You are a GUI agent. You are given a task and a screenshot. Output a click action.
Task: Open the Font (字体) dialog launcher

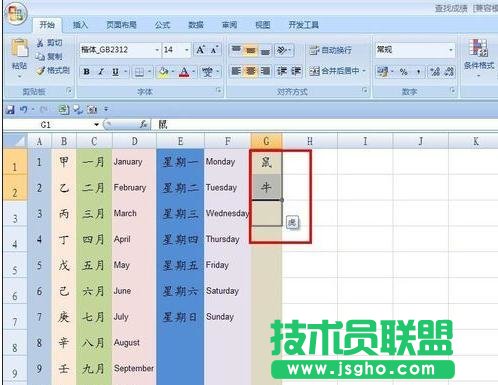(219, 91)
